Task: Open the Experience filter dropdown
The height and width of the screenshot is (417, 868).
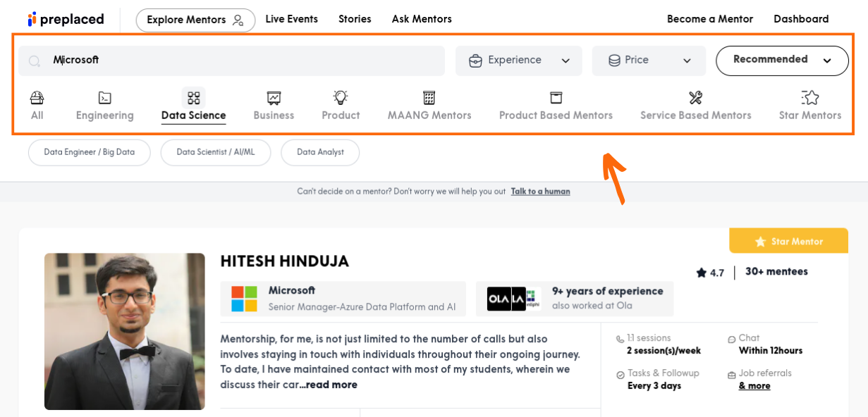Action: click(519, 61)
